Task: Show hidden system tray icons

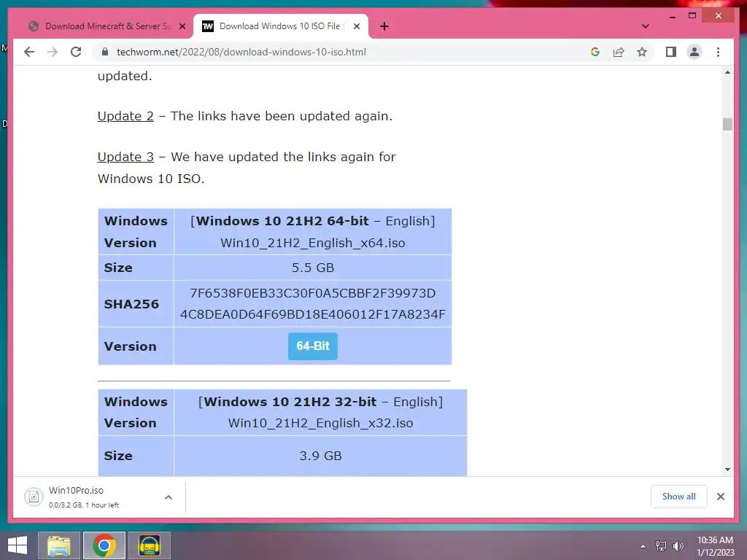Action: click(x=643, y=546)
